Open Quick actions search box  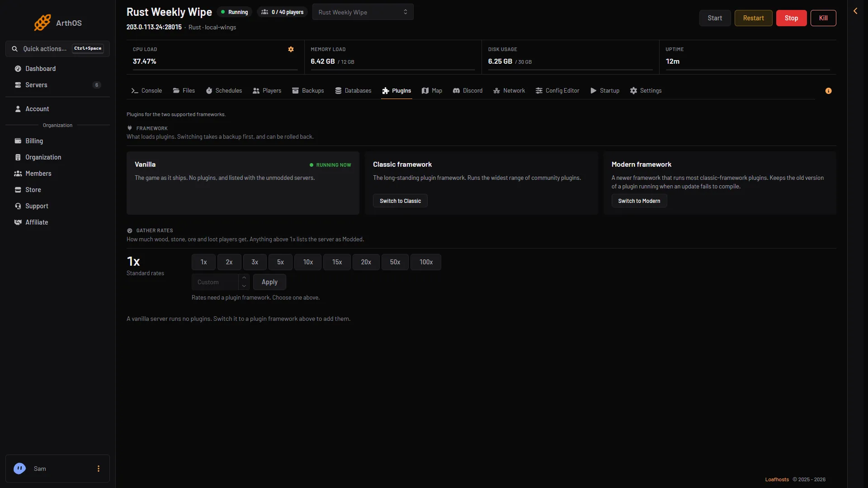[x=57, y=49]
